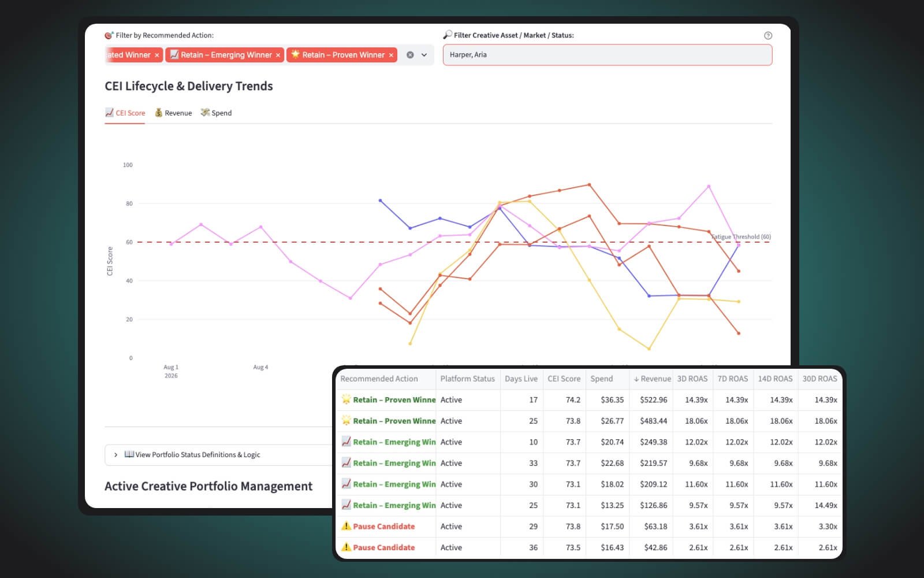Sort table by CEI Score column

click(564, 379)
